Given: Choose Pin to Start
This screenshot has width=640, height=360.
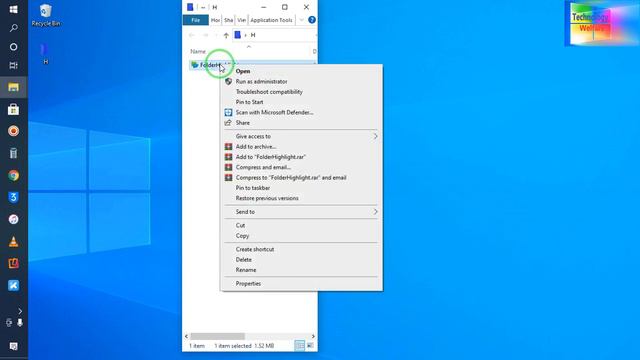Looking at the screenshot, I should 249,102.
